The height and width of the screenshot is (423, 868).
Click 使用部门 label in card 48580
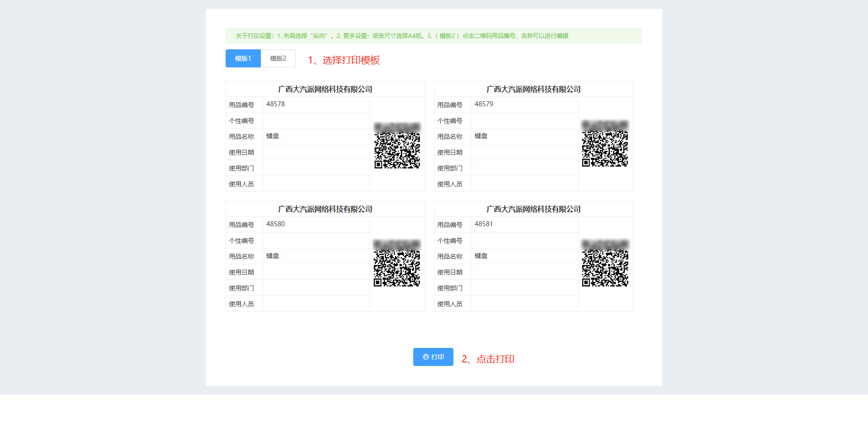pos(241,288)
